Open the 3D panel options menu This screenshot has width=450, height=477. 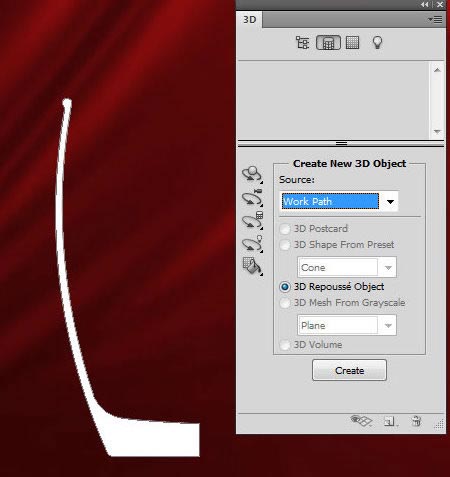click(x=435, y=20)
